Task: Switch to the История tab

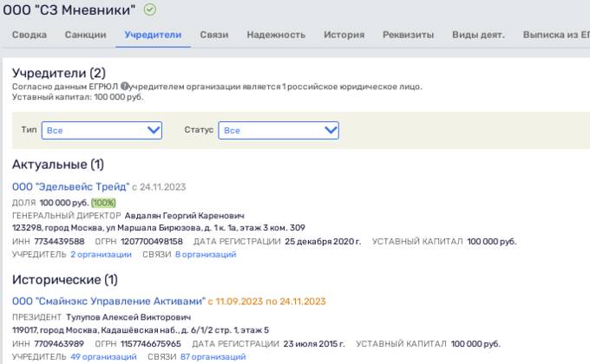Action: pyautogui.click(x=344, y=35)
